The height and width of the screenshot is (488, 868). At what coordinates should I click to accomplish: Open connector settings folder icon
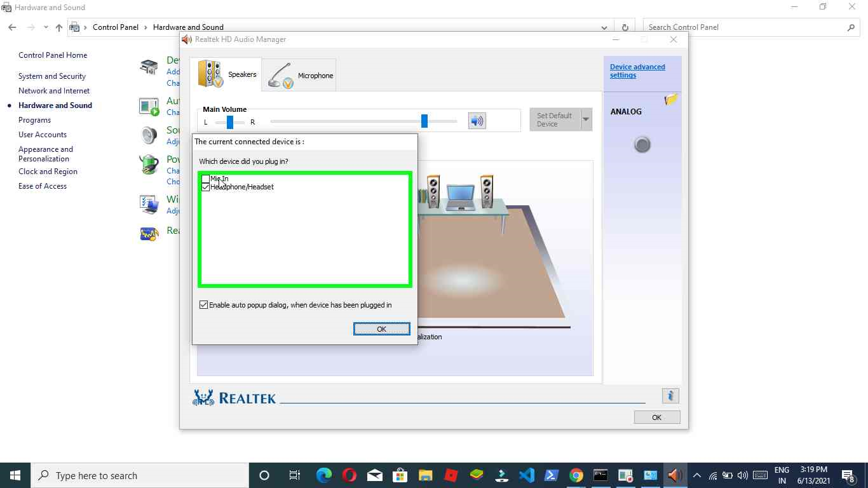tap(671, 99)
